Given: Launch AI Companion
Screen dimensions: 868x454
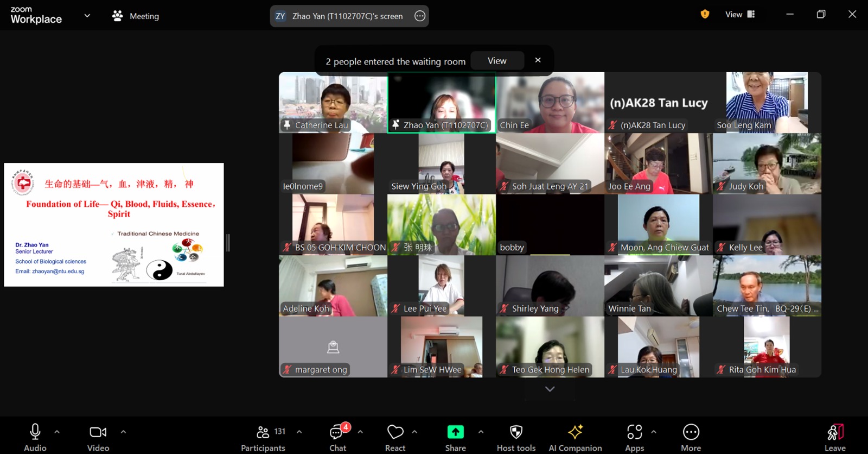Looking at the screenshot, I should (x=575, y=438).
